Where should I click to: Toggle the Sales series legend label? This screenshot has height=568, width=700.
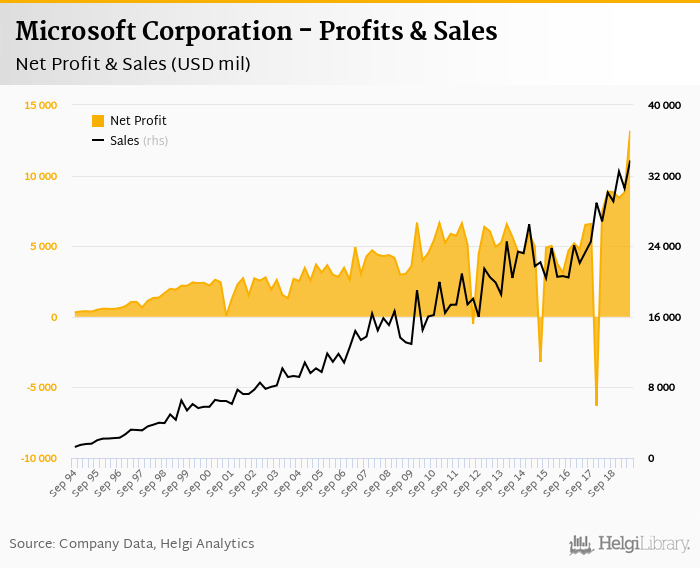pos(125,141)
